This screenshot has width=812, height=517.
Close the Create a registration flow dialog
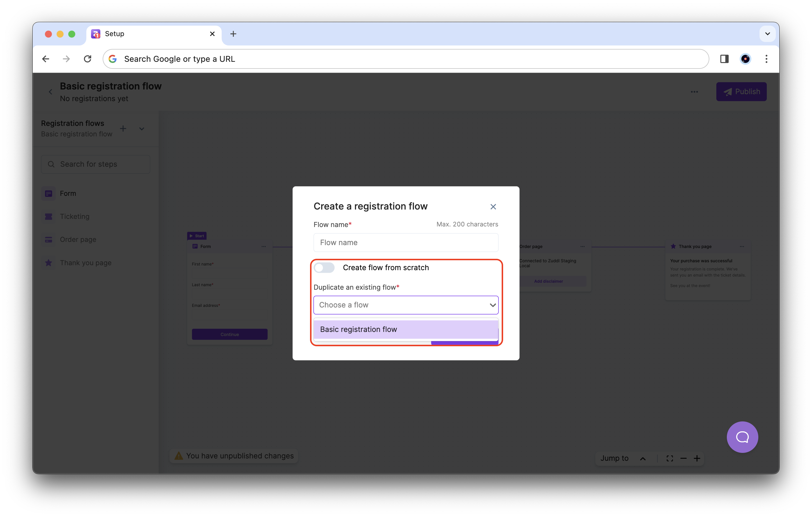493,207
